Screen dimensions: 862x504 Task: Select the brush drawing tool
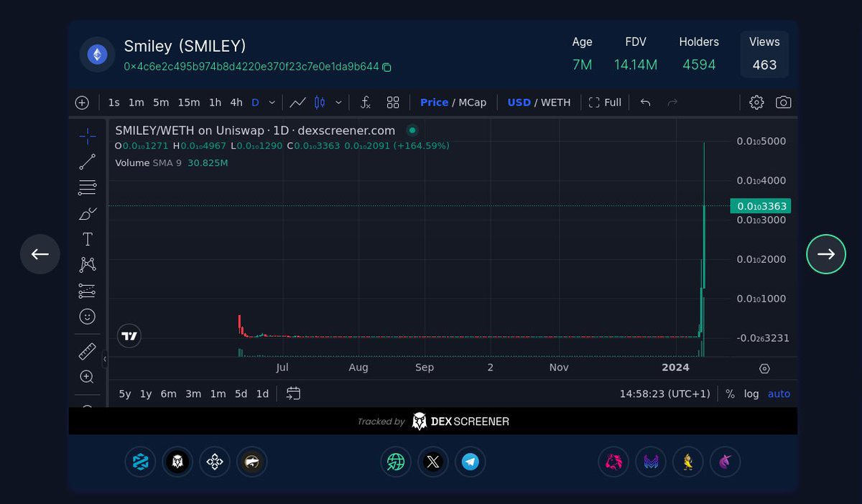coord(88,213)
